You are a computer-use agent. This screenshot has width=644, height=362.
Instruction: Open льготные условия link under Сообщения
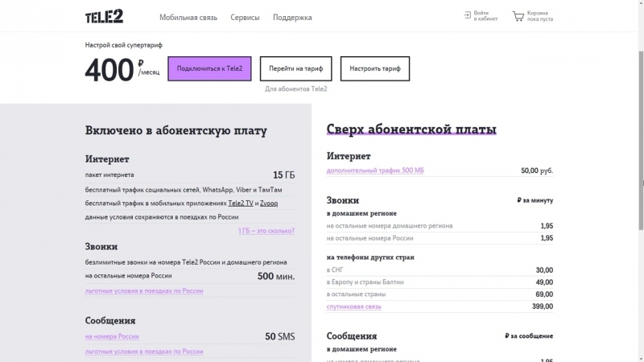144,352
